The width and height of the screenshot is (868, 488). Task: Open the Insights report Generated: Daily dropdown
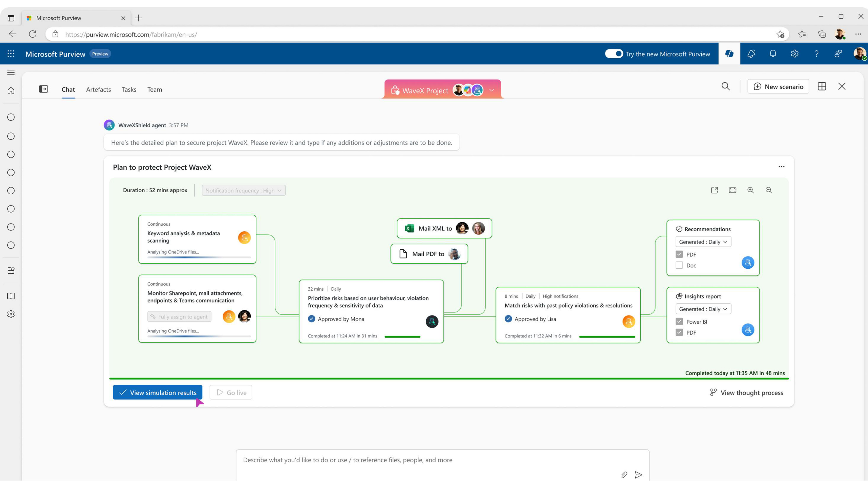pyautogui.click(x=703, y=309)
